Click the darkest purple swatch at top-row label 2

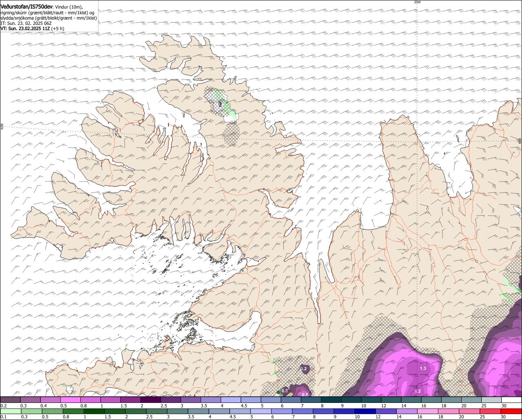point(150,400)
